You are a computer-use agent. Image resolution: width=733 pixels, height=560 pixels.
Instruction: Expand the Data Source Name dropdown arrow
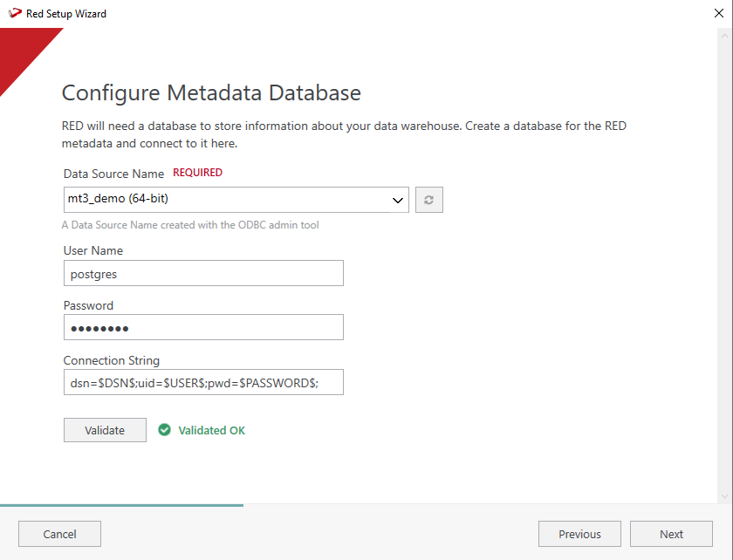click(x=399, y=200)
